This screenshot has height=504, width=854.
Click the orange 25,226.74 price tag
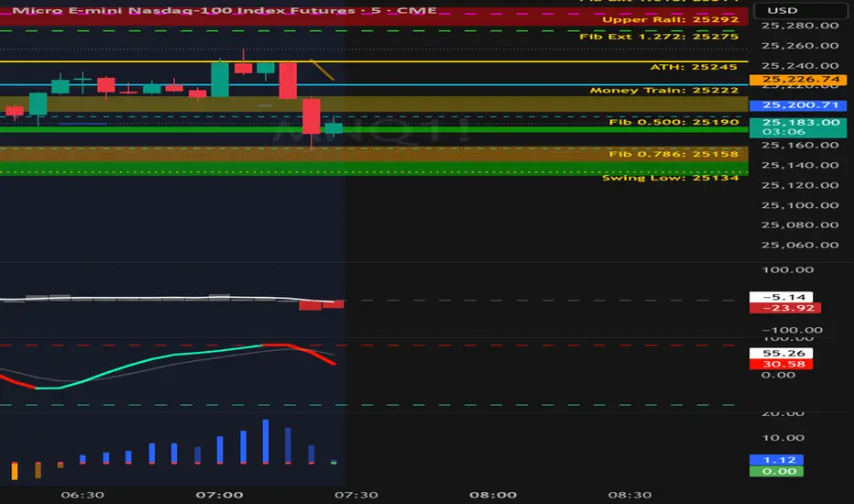pos(798,80)
